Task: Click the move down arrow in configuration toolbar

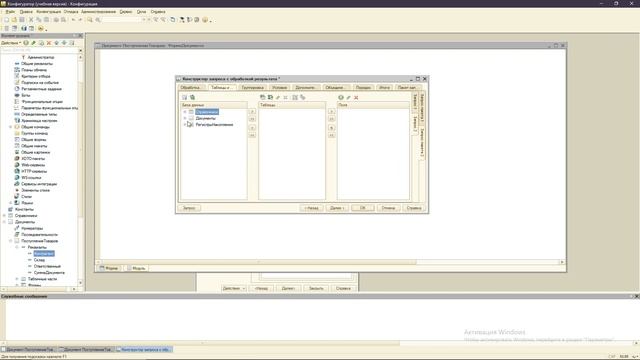Action: click(64, 43)
